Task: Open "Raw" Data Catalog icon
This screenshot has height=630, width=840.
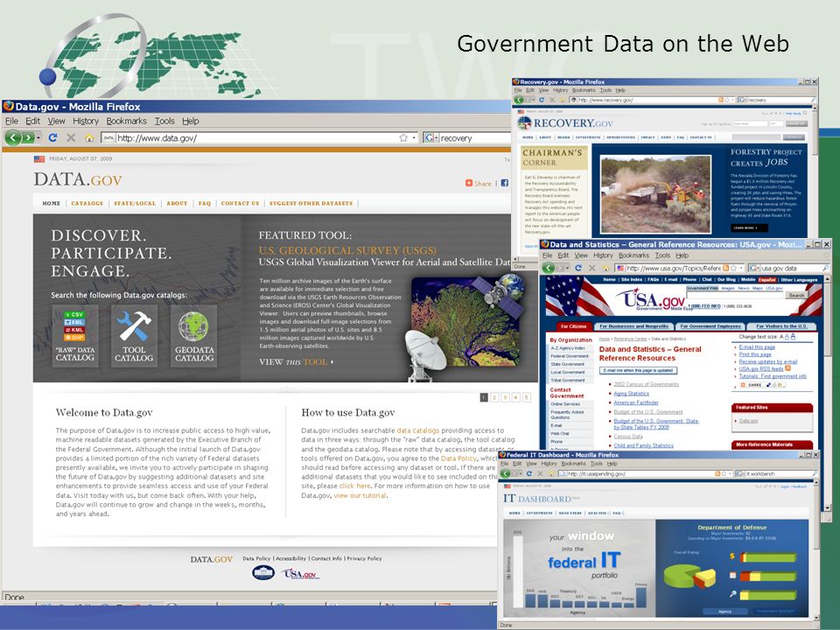Action: (75, 336)
